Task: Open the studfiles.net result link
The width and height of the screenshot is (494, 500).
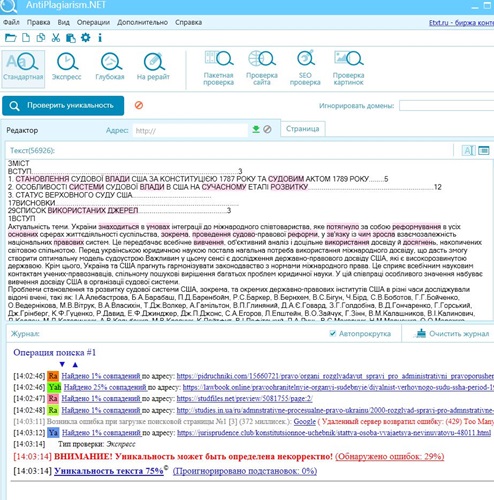Action: 245,399
